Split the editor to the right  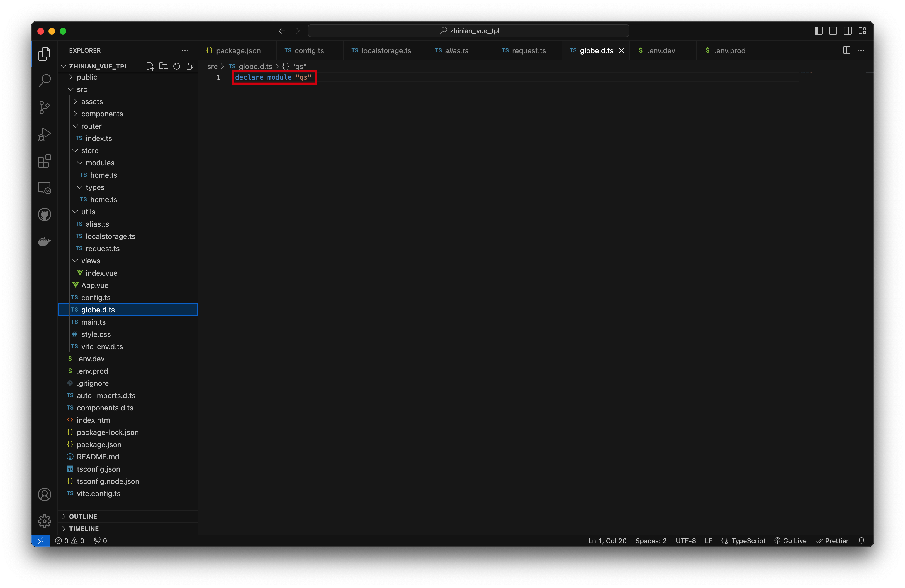846,50
